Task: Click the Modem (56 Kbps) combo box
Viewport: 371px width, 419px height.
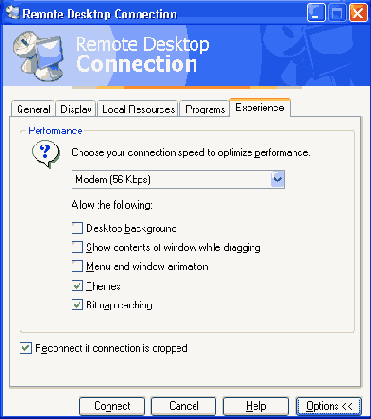Action: 178,180
